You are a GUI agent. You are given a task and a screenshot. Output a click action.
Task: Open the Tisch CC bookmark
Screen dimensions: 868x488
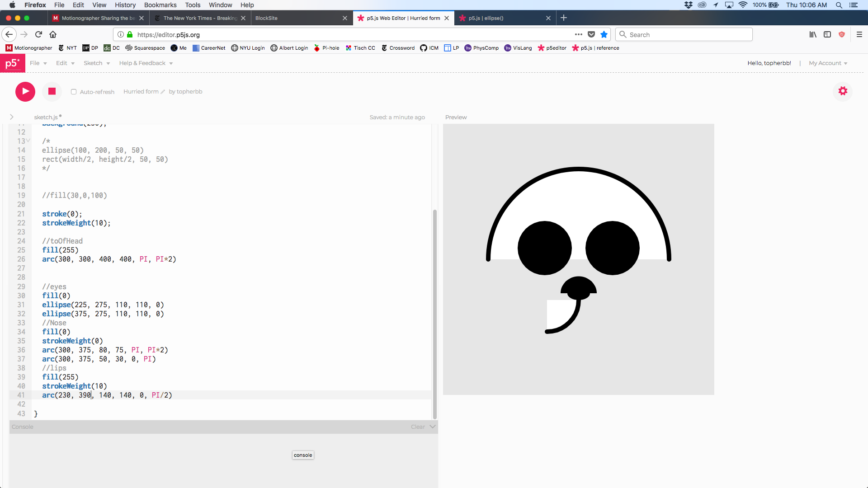[x=360, y=48]
